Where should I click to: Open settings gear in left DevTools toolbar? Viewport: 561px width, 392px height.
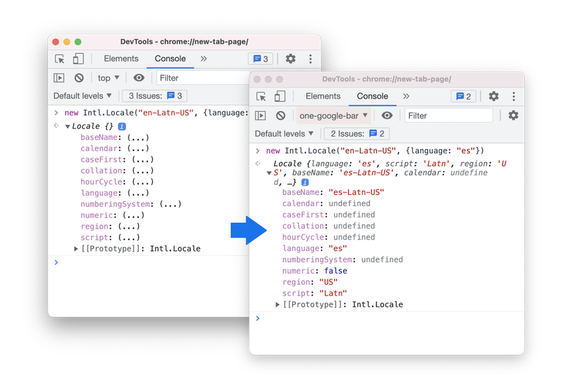[x=291, y=59]
